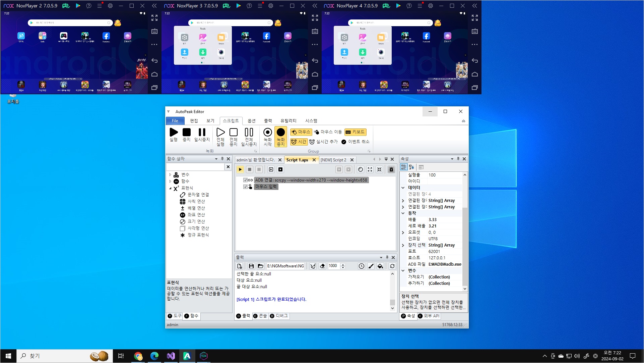Click the 전체 일시중지 pause-all icon
This screenshot has height=363, width=644.
(249, 133)
